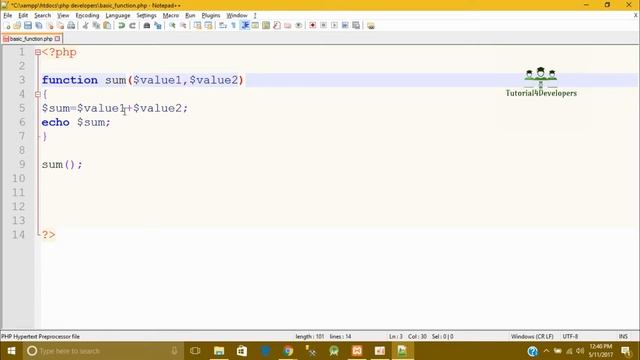Image resolution: width=640 pixels, height=360 pixels.
Task: Click the New file toolbar icon
Action: tap(7, 26)
